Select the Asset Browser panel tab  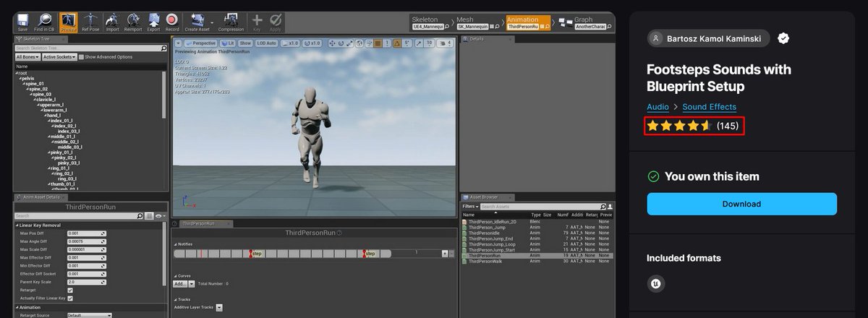(x=488, y=197)
